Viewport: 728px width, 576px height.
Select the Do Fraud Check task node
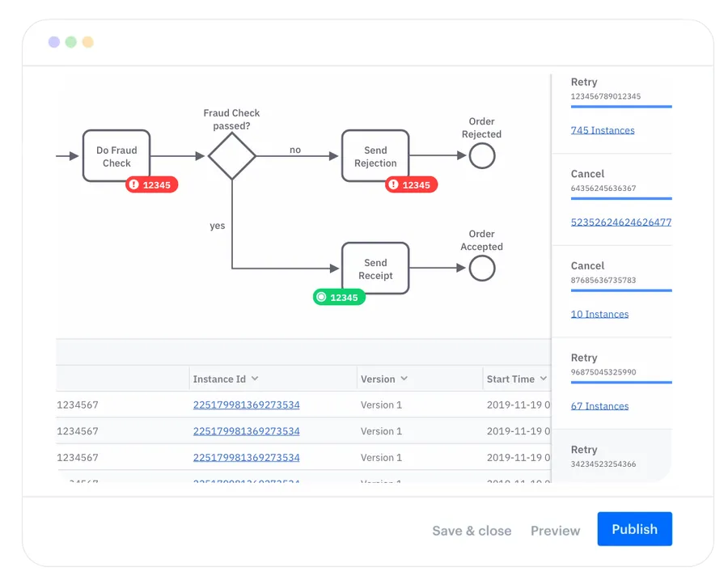click(116, 155)
